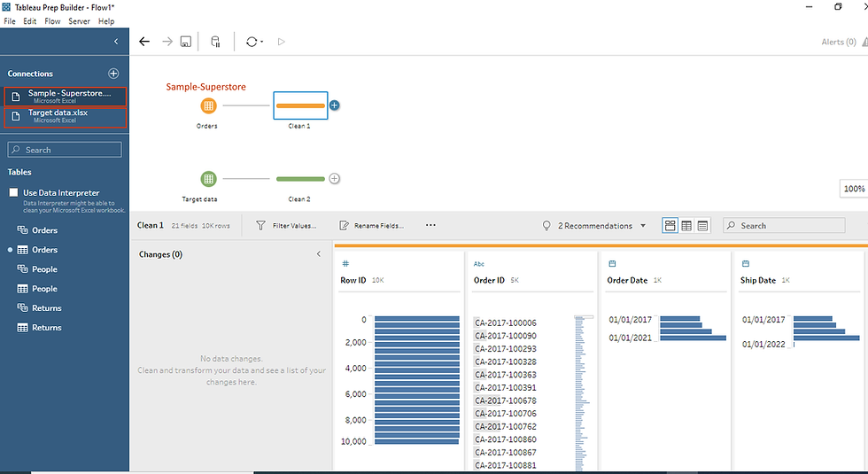Screen dimensions: 868x474
Task: Open the refresh dropdown arrow
Action: 262,43
